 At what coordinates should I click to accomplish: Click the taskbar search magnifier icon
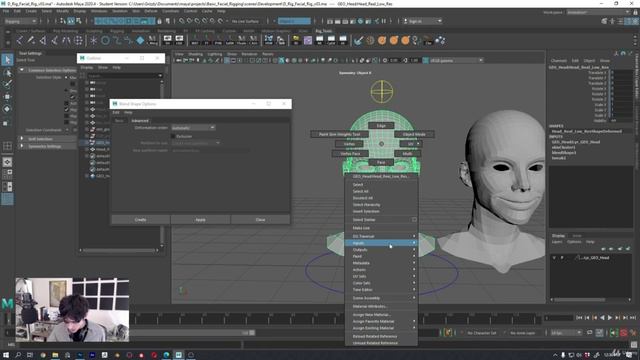tap(18, 355)
